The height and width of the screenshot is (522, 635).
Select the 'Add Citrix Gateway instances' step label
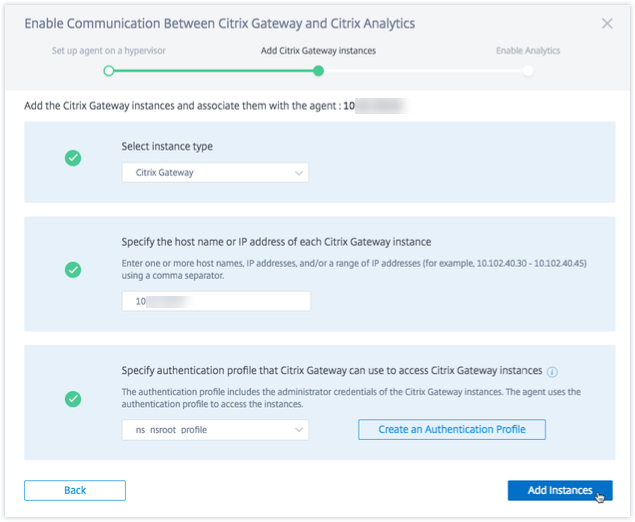tap(317, 50)
